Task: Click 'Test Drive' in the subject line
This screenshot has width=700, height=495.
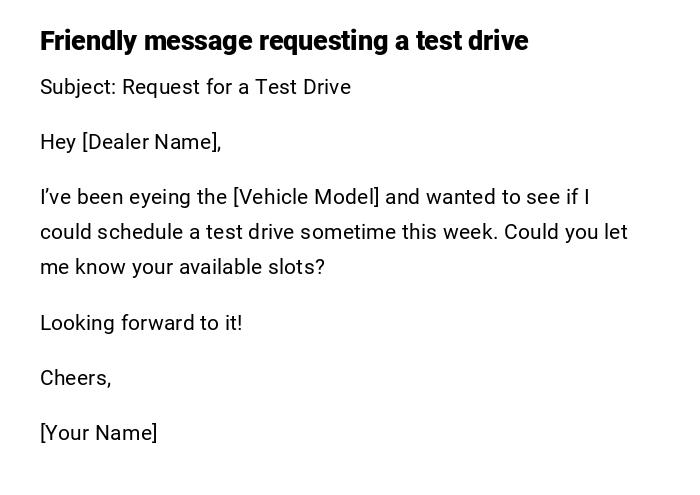Action: pos(303,87)
